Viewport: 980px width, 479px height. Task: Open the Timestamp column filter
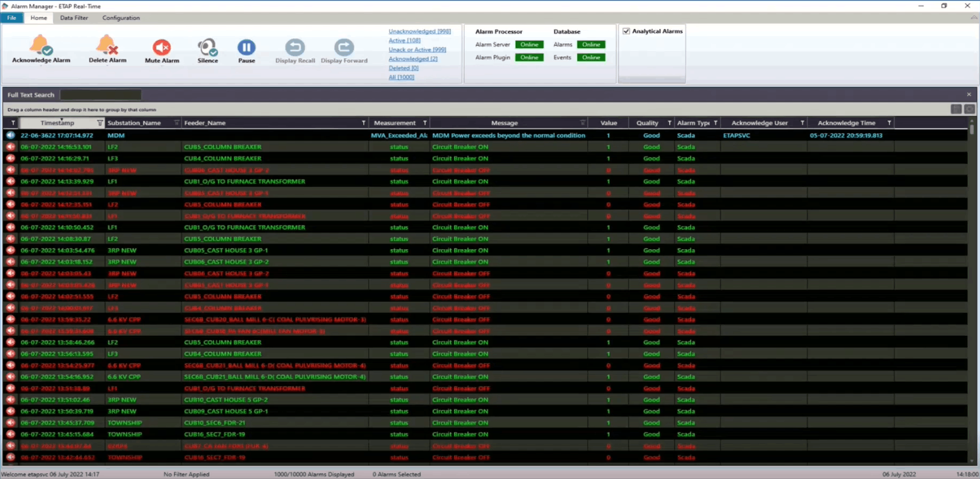pyautogui.click(x=100, y=123)
